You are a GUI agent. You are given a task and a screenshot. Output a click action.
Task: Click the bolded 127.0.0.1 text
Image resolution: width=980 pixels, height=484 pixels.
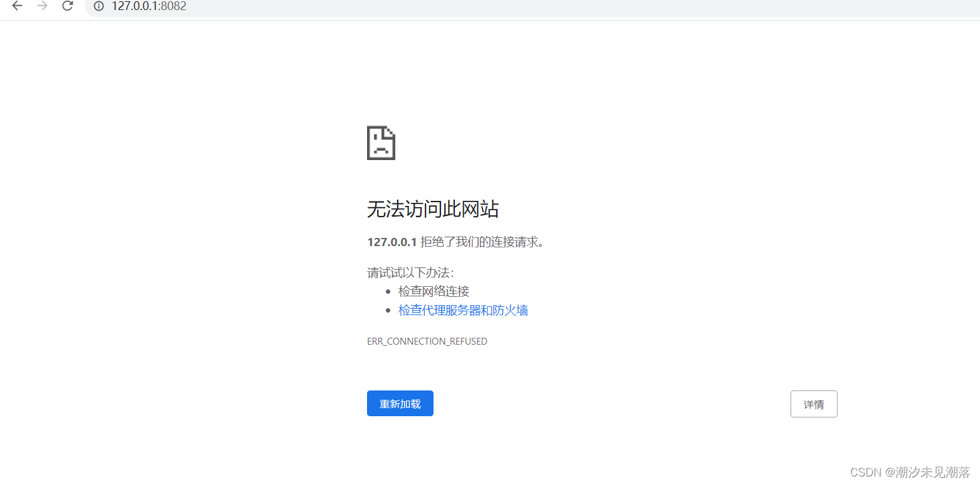(391, 242)
